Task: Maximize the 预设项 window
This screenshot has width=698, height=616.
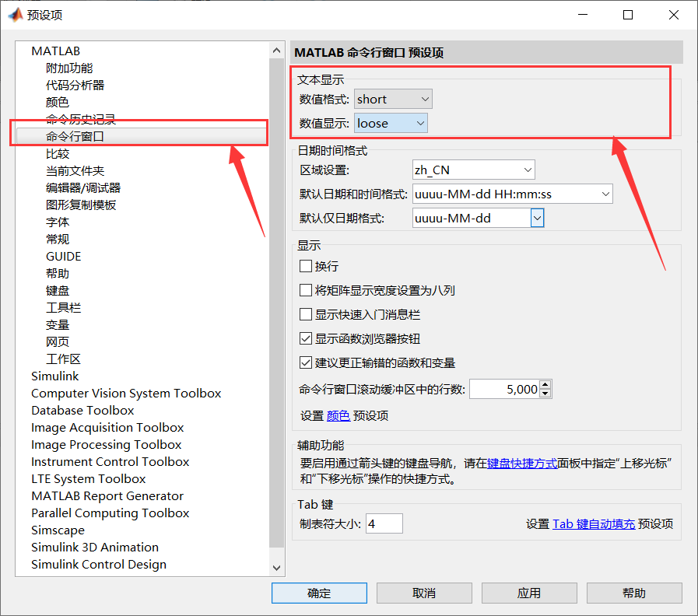Action: pos(628,15)
